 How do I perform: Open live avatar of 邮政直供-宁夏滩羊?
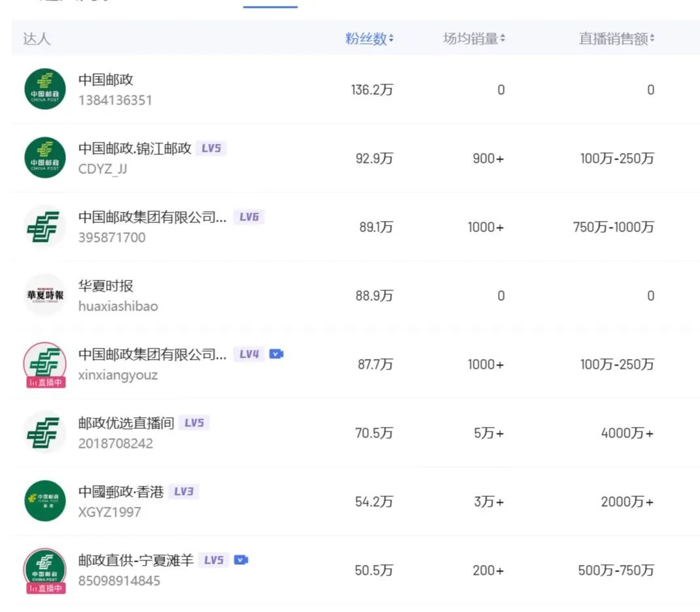(44, 569)
